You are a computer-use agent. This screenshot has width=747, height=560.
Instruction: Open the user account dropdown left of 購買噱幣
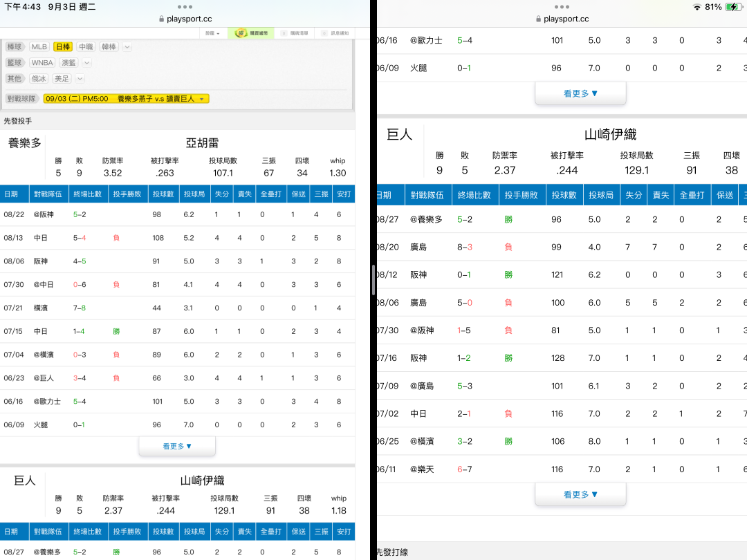[x=212, y=33]
